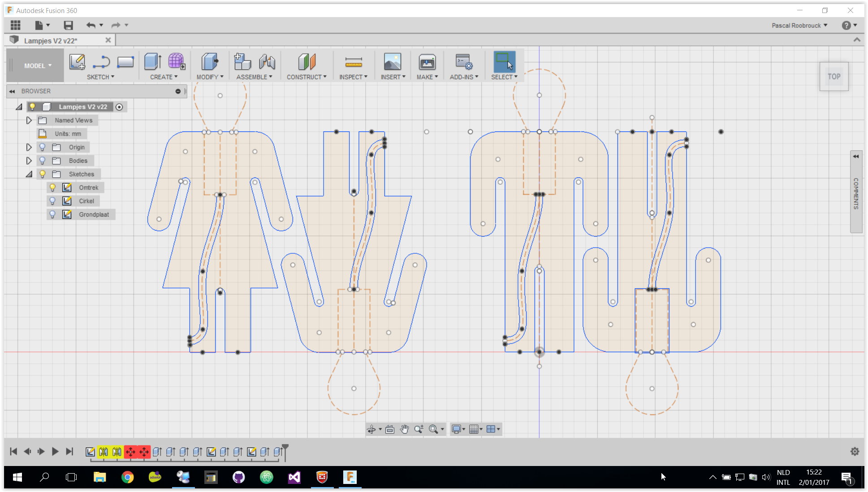This screenshot has height=492, width=868.
Task: Expand the Bodies folder
Action: (29, 161)
